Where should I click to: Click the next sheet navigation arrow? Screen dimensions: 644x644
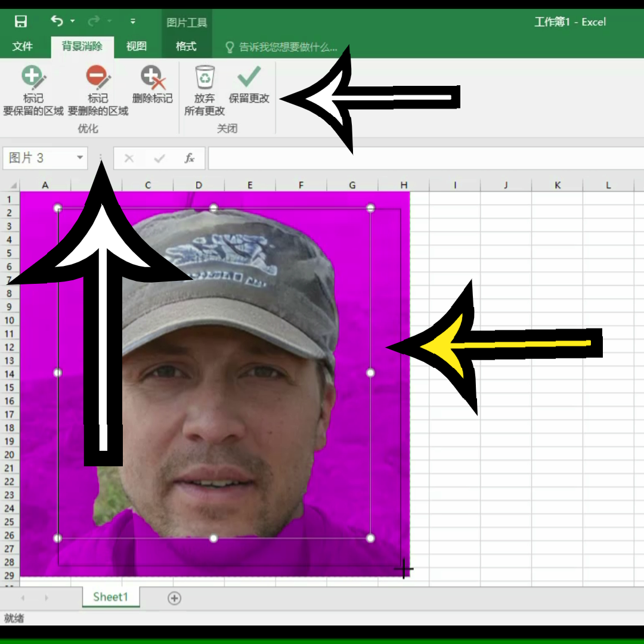[x=47, y=598]
